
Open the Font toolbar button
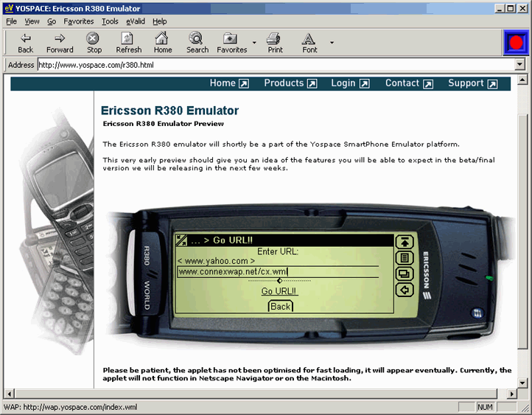(309, 43)
